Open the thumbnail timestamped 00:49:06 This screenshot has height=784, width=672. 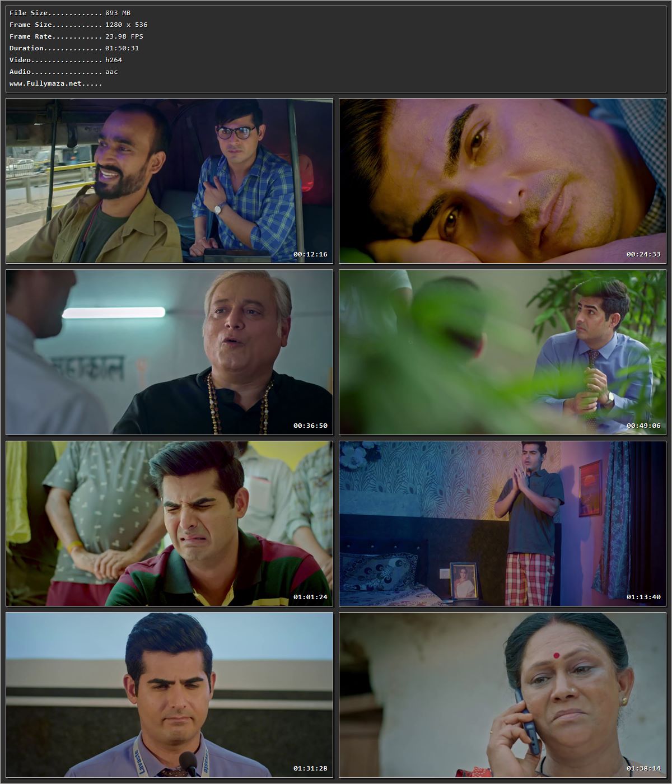(503, 352)
